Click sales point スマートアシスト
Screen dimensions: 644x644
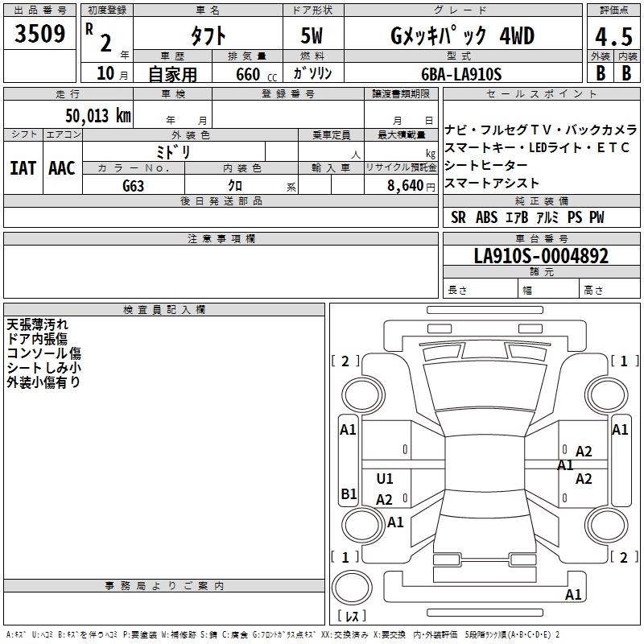point(492,183)
